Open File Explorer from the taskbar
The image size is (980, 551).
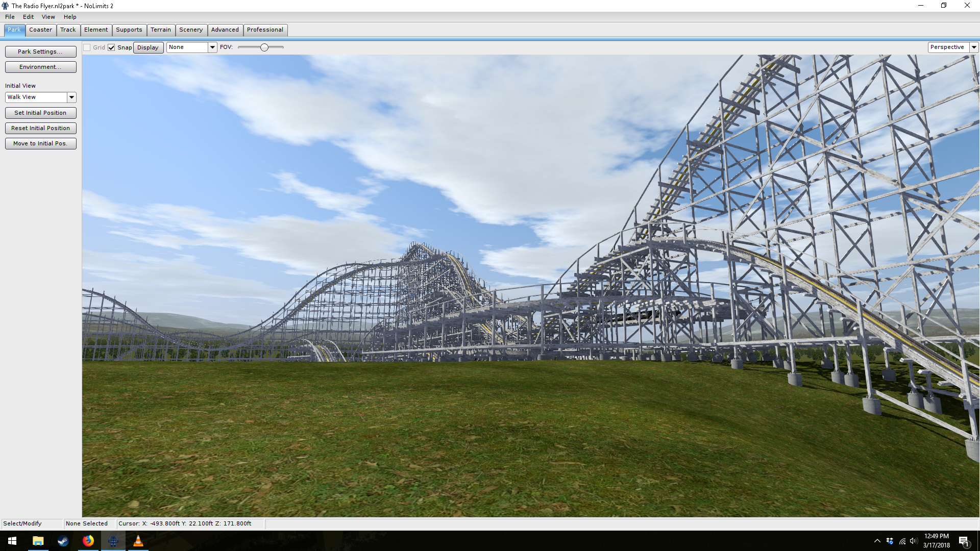pos(38,541)
